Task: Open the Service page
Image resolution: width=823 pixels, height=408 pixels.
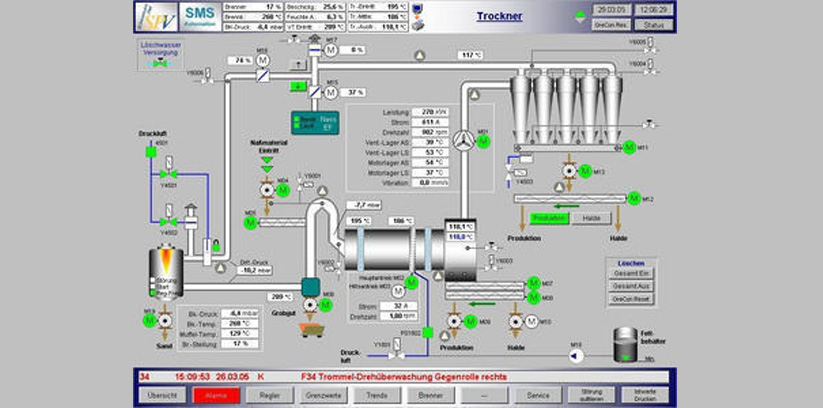Action: pyautogui.click(x=538, y=395)
